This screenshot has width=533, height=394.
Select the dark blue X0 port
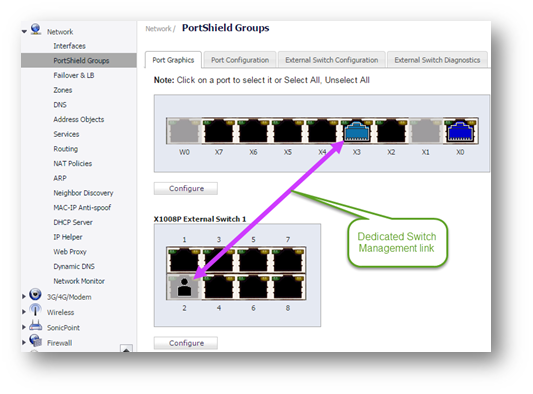[460, 131]
